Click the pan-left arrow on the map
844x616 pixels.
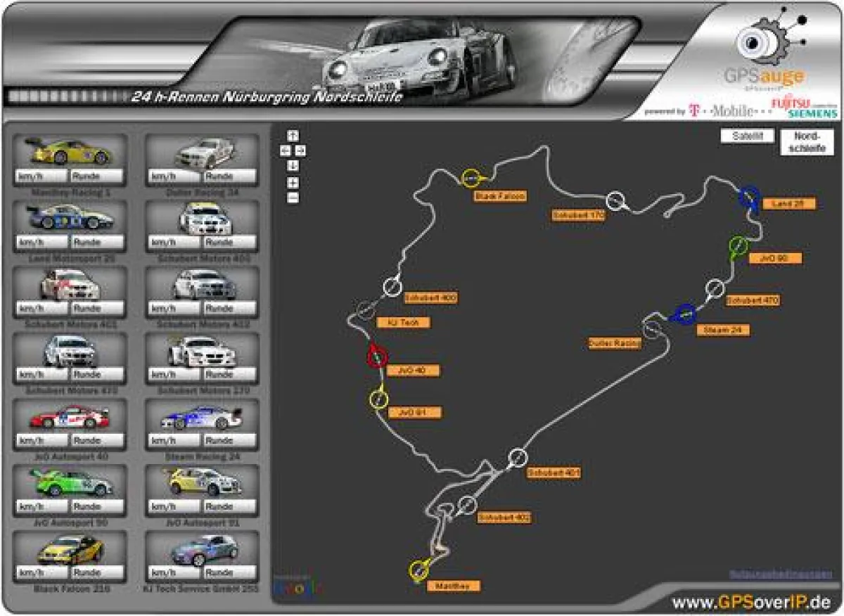[284, 148]
